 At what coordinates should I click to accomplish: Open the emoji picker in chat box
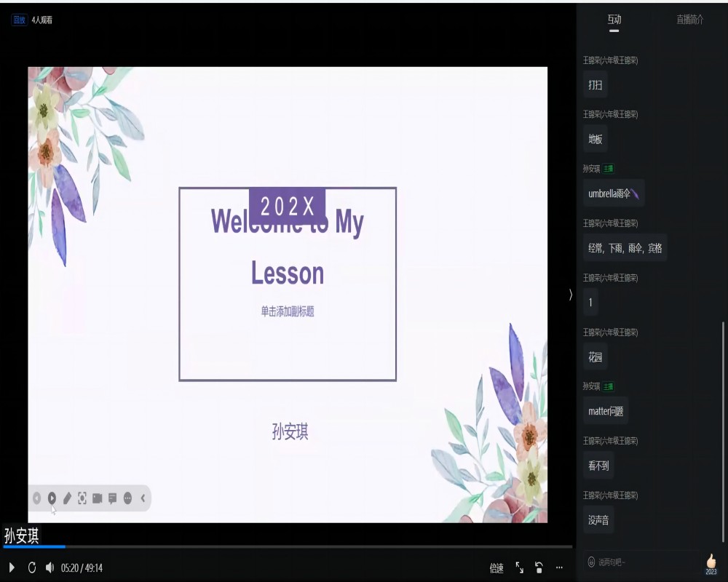[591, 562]
